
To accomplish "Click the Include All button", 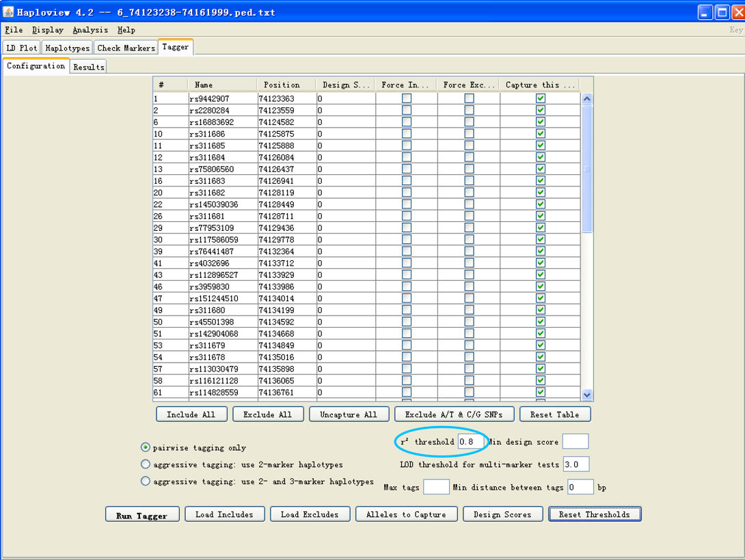I will tap(191, 415).
